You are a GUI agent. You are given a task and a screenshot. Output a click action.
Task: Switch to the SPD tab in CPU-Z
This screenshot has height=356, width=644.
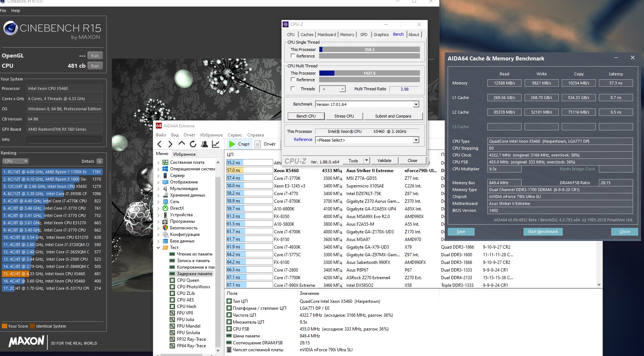click(x=364, y=35)
